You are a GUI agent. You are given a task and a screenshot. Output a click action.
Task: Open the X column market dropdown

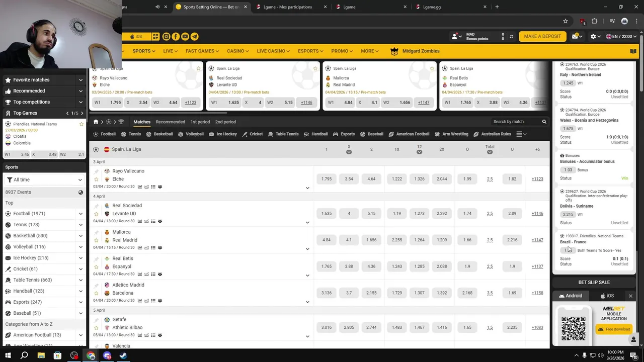349,152
